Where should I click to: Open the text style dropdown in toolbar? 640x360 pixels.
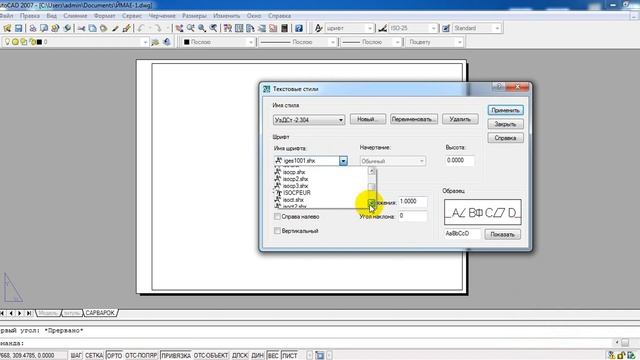[370, 28]
